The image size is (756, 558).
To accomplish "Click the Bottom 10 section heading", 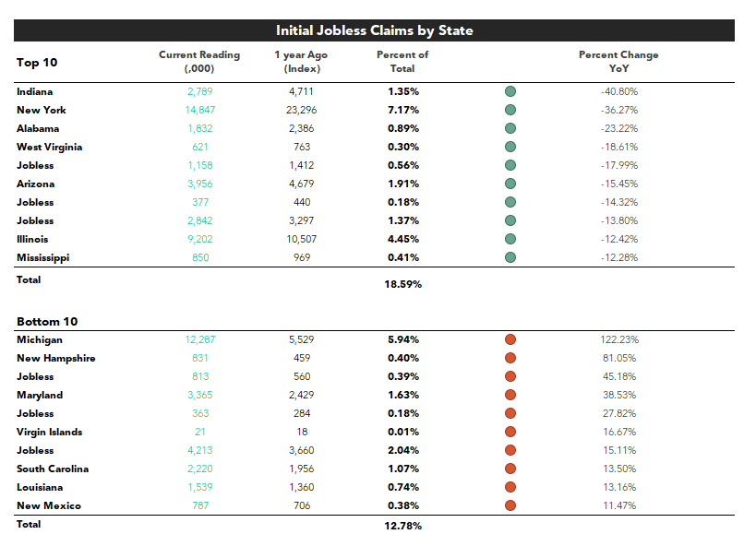I will (x=47, y=321).
